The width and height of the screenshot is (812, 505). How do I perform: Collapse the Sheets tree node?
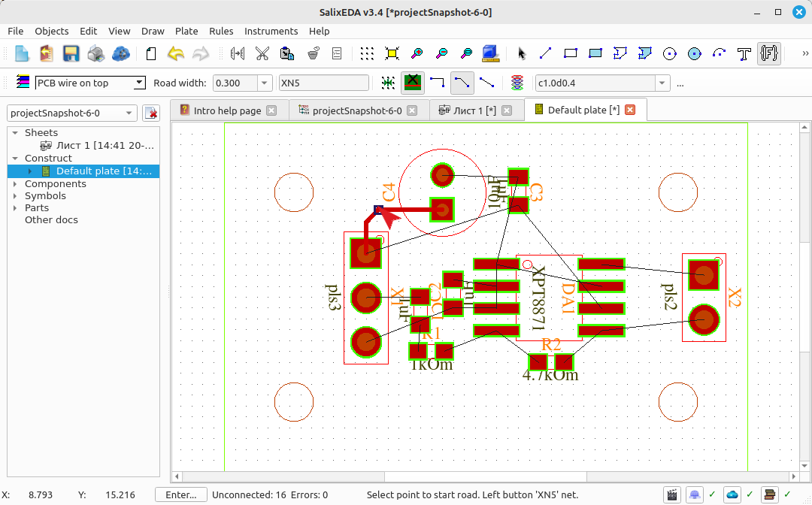pos(15,133)
